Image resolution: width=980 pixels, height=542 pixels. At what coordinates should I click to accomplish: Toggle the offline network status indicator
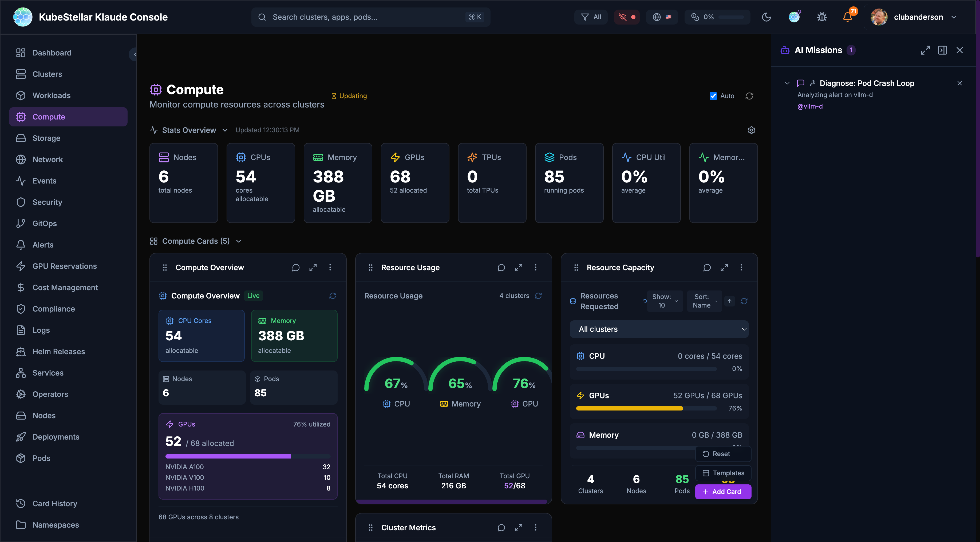coord(626,17)
